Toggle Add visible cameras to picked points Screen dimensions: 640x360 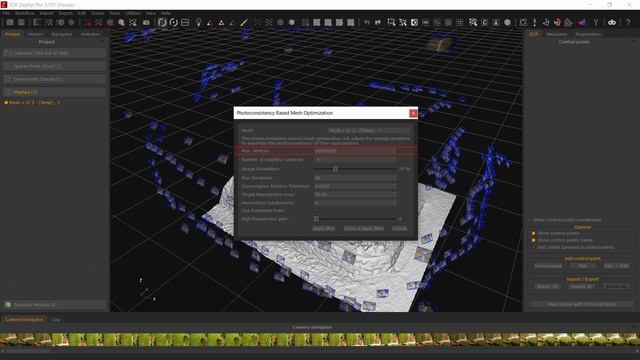(533, 247)
